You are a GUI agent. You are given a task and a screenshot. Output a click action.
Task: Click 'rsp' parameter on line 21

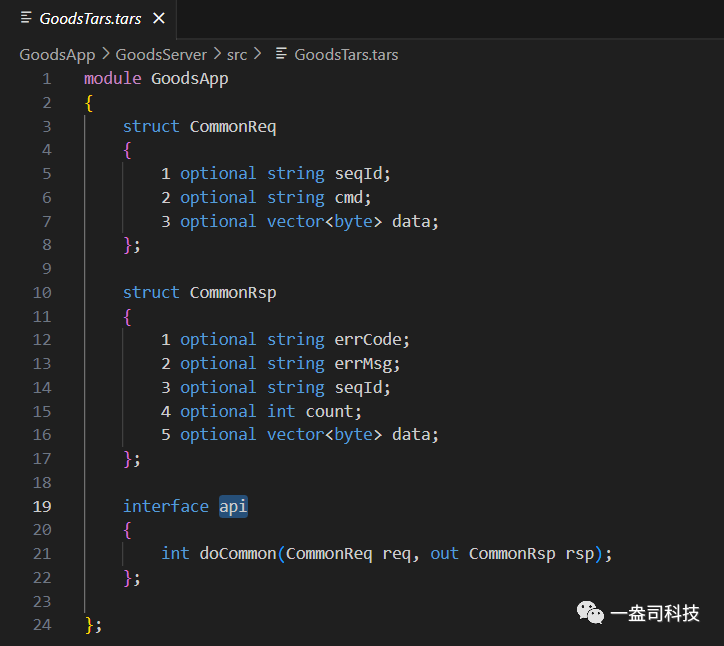[579, 554]
